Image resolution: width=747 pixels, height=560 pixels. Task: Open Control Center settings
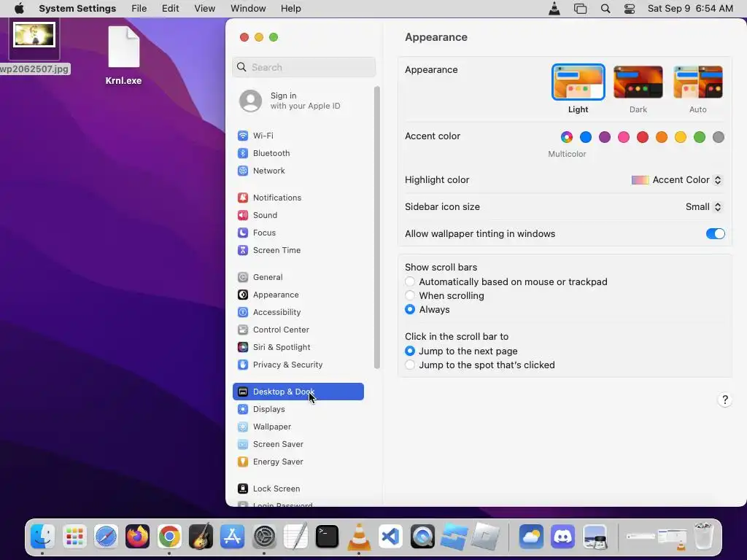coord(298,330)
